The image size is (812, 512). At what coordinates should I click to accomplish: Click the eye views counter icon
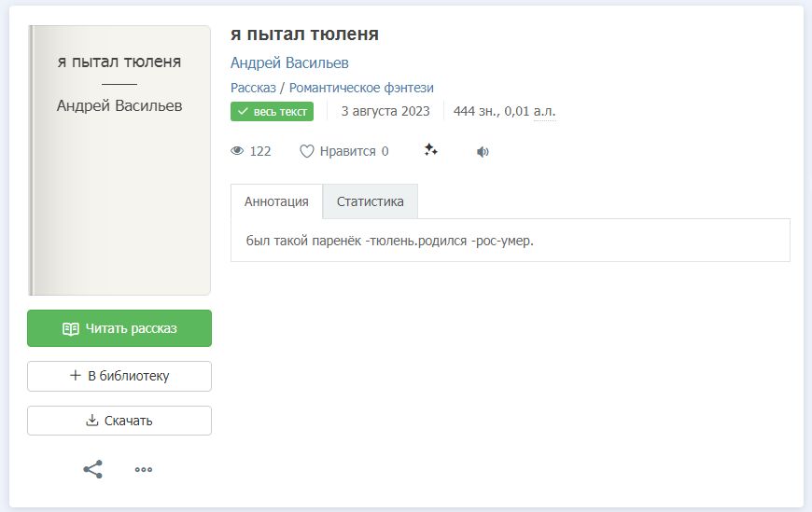(237, 151)
